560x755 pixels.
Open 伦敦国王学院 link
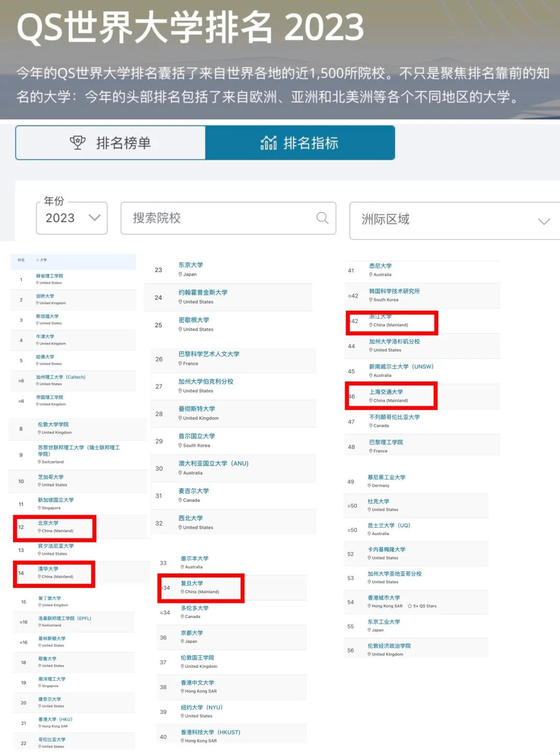click(198, 657)
